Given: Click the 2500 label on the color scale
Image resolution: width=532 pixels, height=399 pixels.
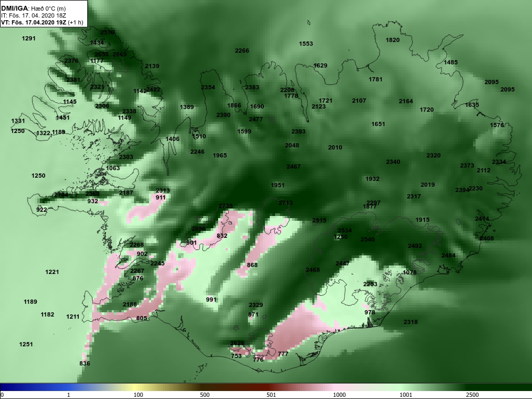Looking at the screenshot, I should click(x=472, y=395).
